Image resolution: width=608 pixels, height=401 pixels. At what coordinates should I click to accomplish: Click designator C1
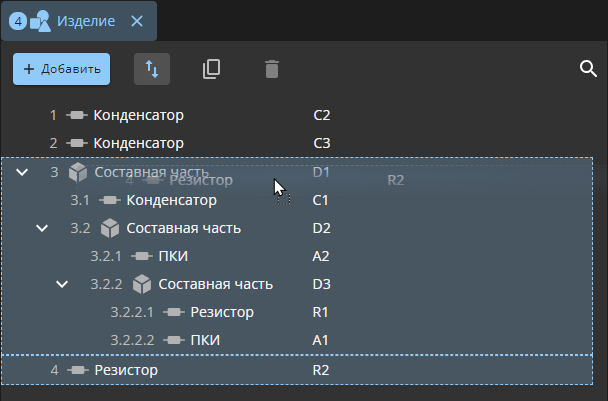point(320,200)
